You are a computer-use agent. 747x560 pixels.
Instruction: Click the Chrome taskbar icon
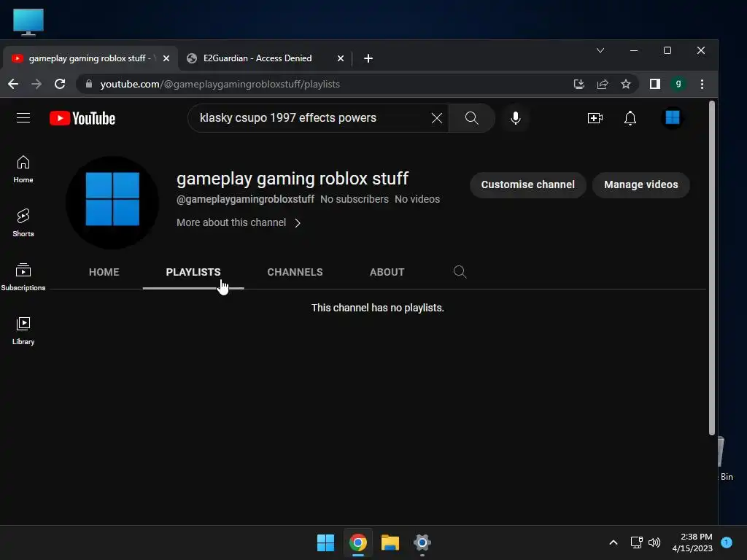tap(357, 542)
